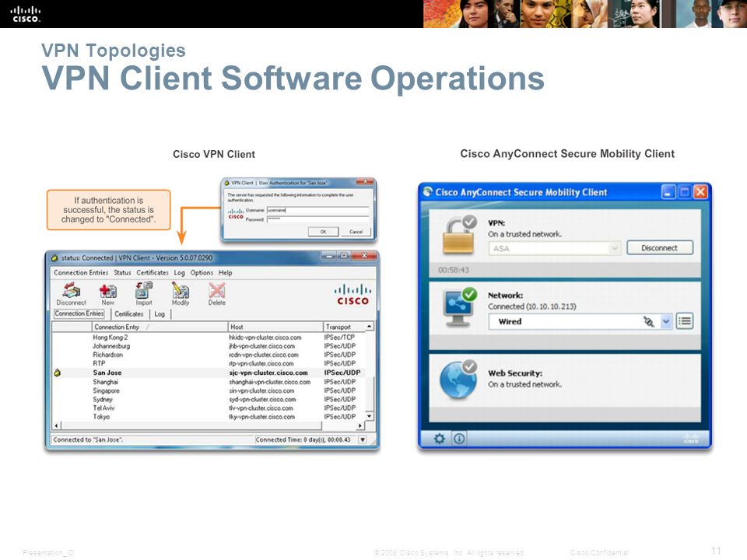The image size is (747, 560).
Task: Open the Help menu
Action: coord(226,273)
